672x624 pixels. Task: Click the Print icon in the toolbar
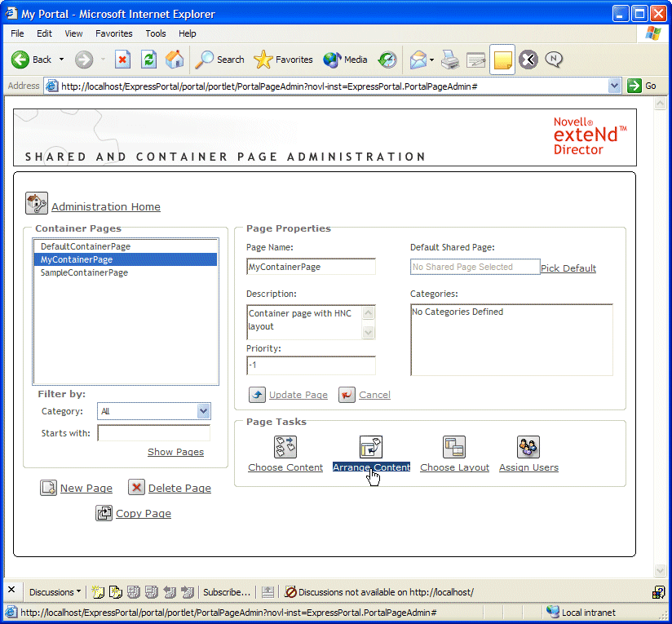point(449,60)
